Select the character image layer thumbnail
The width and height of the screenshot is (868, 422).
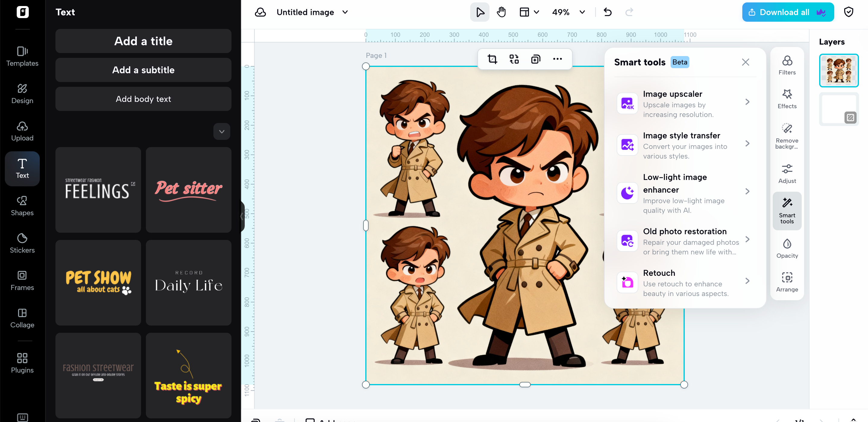point(838,70)
